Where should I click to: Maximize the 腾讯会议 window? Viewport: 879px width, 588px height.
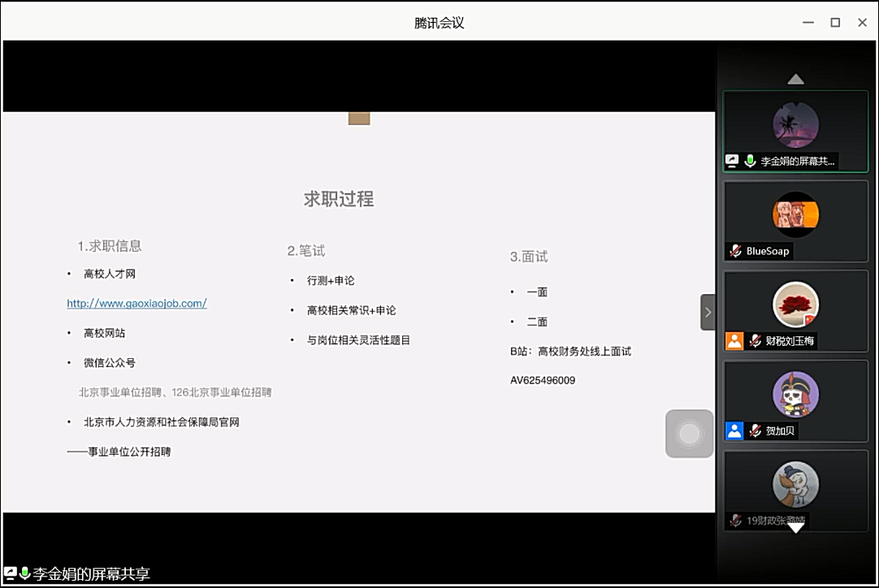(x=835, y=23)
